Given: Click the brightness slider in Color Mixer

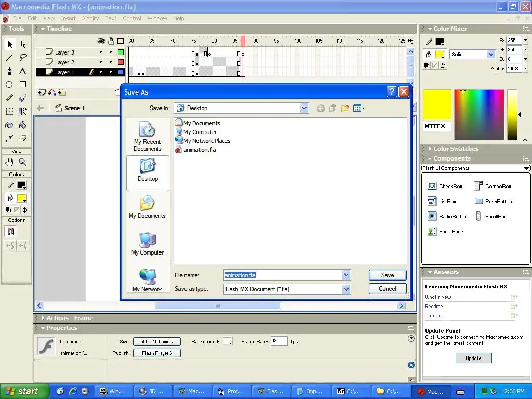Looking at the screenshot, I should point(512,115).
